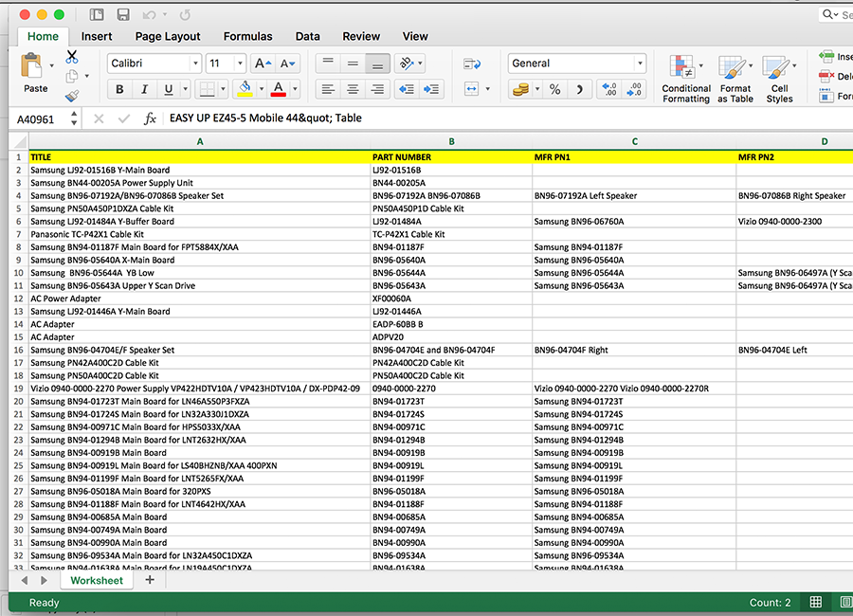Save the workbook using the floppy disk icon
Image resolution: width=853 pixels, height=616 pixels.
(x=123, y=15)
